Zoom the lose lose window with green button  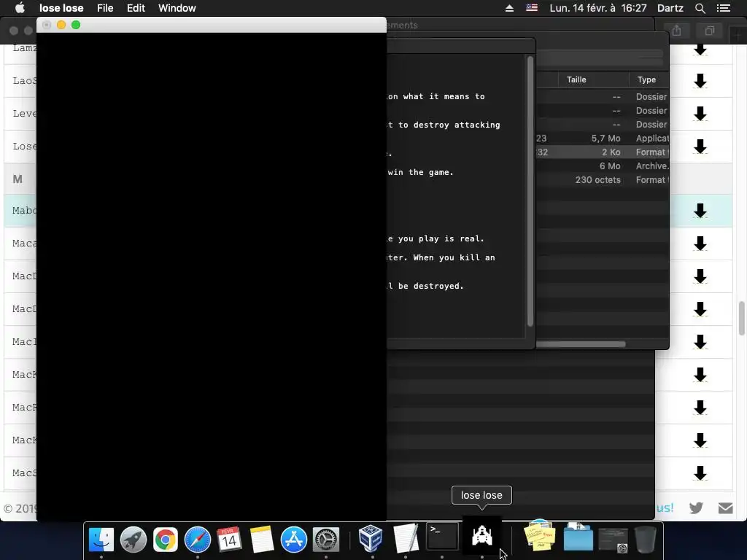coord(76,25)
